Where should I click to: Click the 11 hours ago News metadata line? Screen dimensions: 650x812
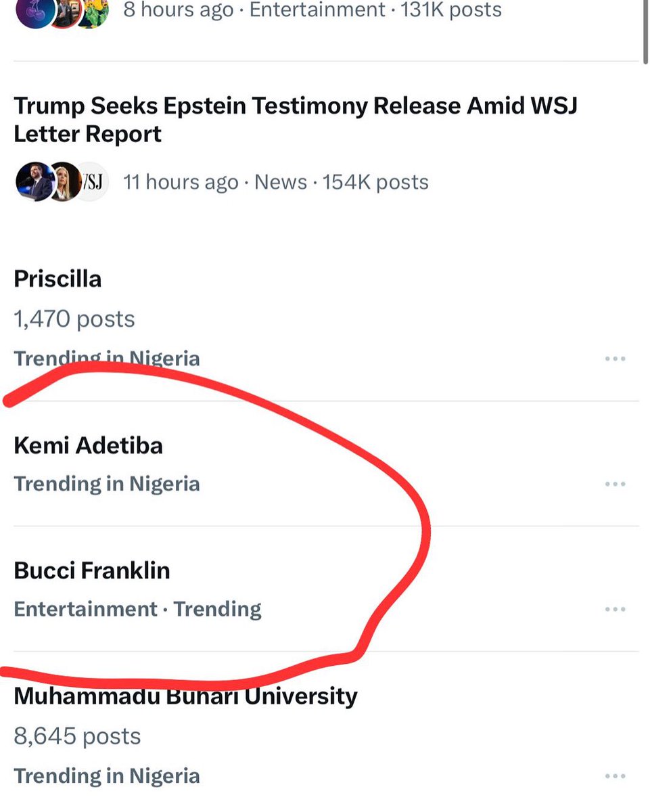[275, 182]
